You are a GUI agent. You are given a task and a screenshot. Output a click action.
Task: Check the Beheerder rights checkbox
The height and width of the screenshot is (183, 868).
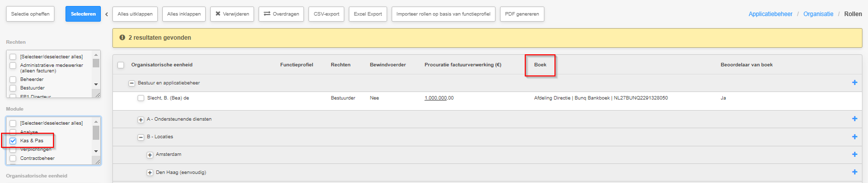point(13,79)
